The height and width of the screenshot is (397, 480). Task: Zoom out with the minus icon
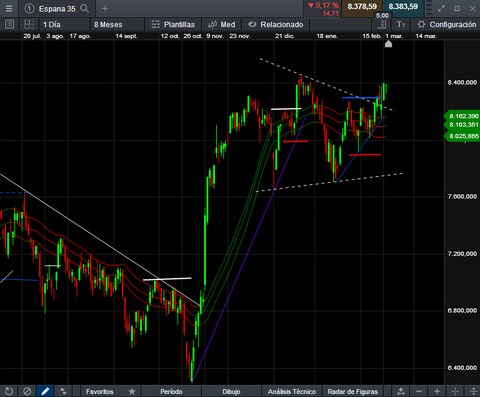pyautogui.click(x=419, y=391)
